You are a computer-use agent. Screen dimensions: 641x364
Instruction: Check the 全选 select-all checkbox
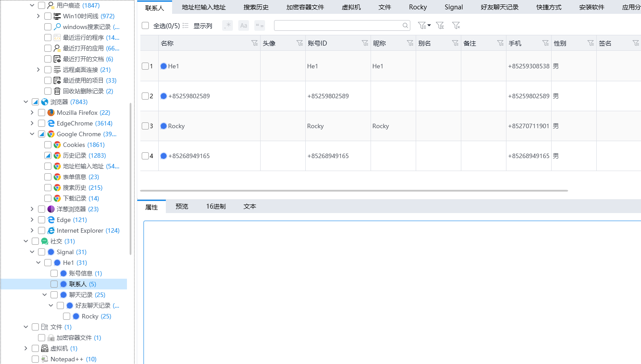(x=145, y=25)
